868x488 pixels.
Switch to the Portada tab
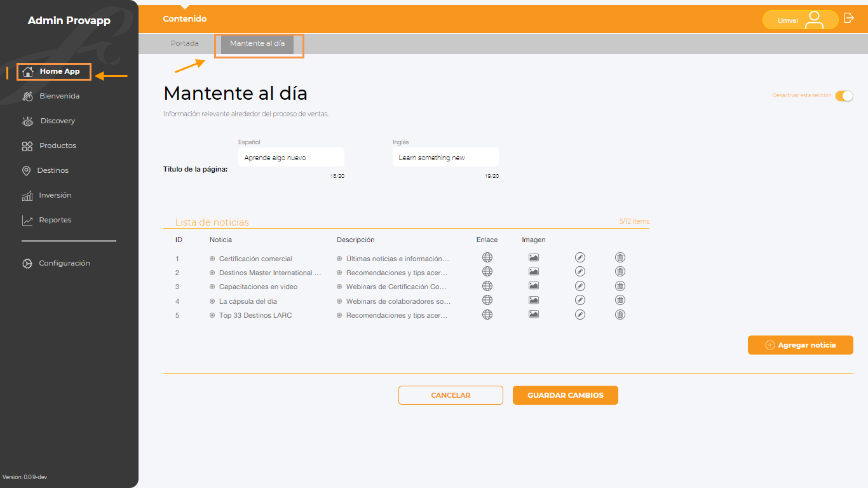click(x=185, y=43)
